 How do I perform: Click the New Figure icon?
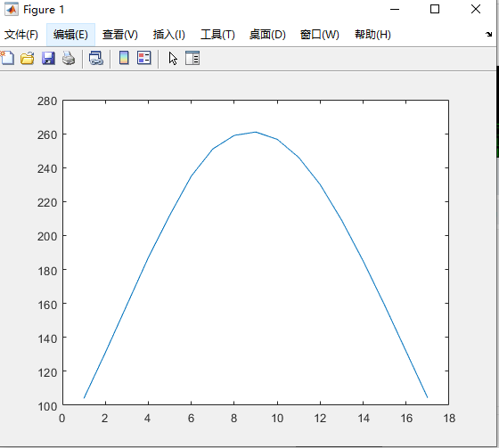click(7, 58)
